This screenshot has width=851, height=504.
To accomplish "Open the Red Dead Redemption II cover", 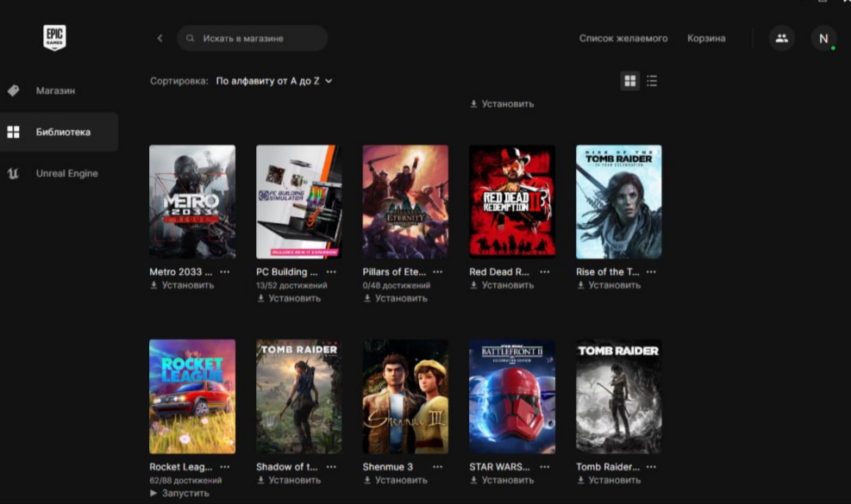I will [512, 202].
